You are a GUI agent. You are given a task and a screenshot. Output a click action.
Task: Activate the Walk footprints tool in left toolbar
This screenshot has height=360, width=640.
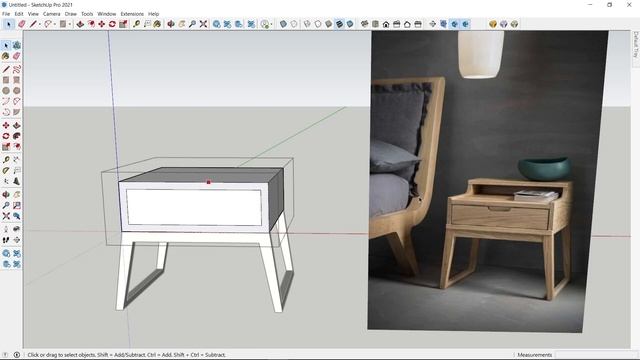(x=6, y=240)
